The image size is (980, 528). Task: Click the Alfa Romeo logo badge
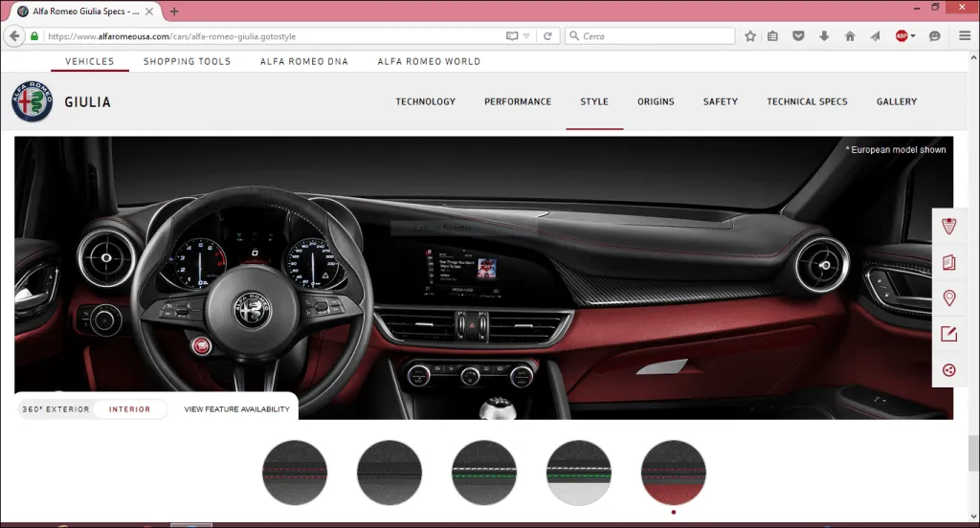click(x=32, y=101)
